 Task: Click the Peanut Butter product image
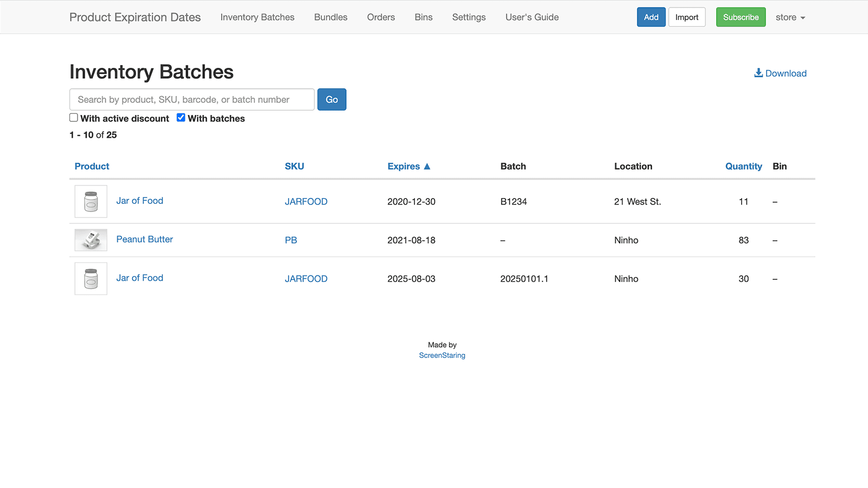91,240
